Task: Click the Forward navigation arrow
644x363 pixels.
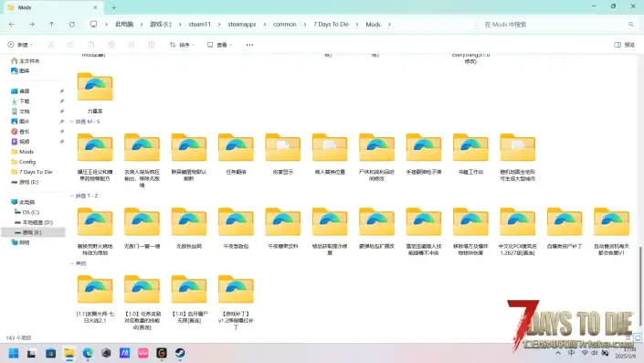Action: tap(32, 25)
